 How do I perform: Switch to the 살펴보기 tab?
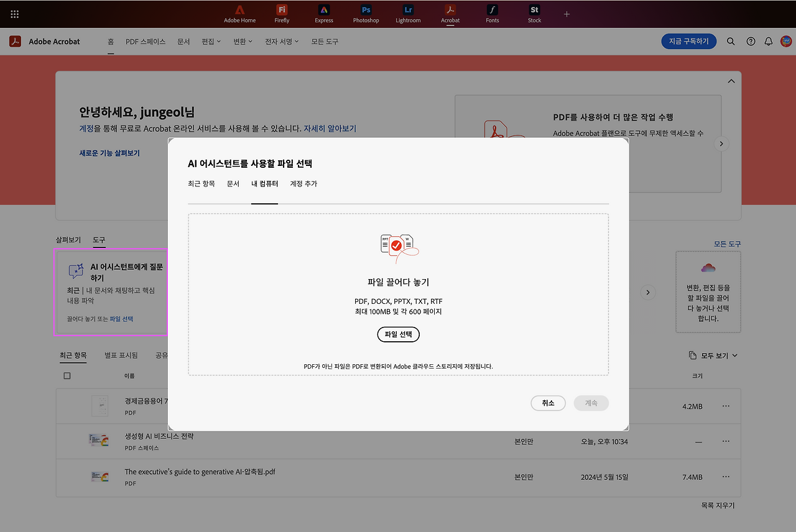pyautogui.click(x=68, y=239)
